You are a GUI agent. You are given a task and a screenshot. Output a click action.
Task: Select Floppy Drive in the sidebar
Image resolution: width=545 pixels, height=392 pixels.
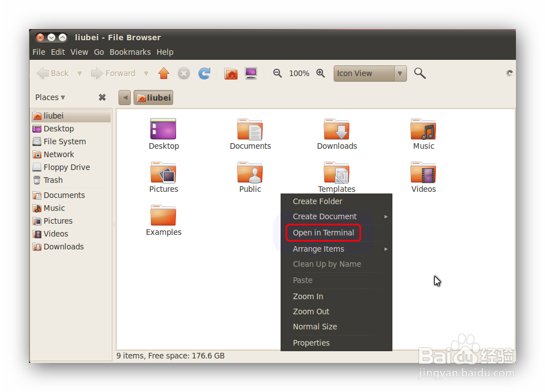(x=71, y=167)
